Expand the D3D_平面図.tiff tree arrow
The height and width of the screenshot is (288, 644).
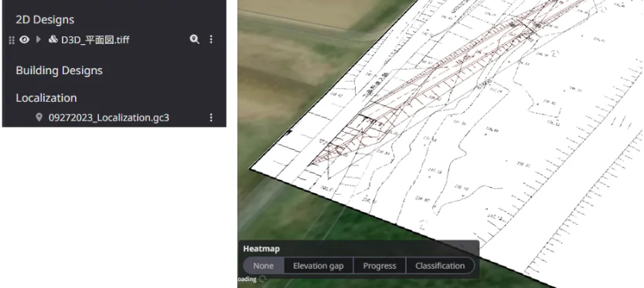point(39,39)
